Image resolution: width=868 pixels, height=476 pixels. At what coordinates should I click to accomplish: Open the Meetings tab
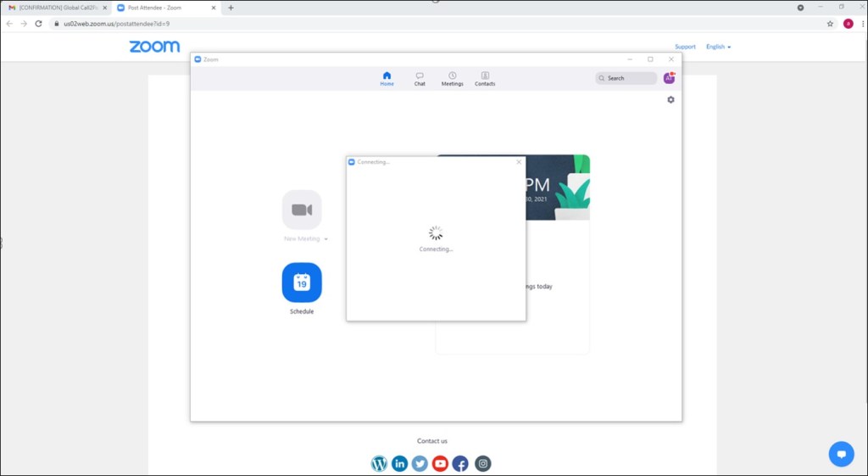pos(452,79)
